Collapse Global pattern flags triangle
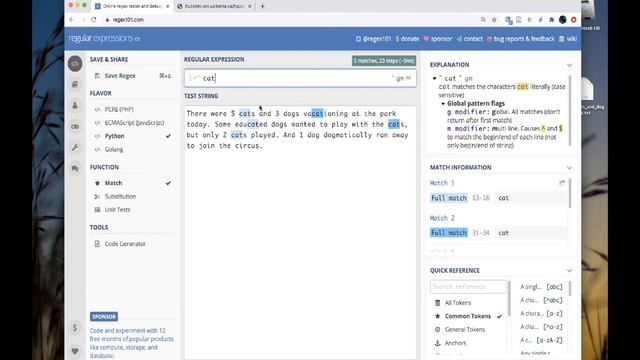640x360 pixels. (x=443, y=104)
